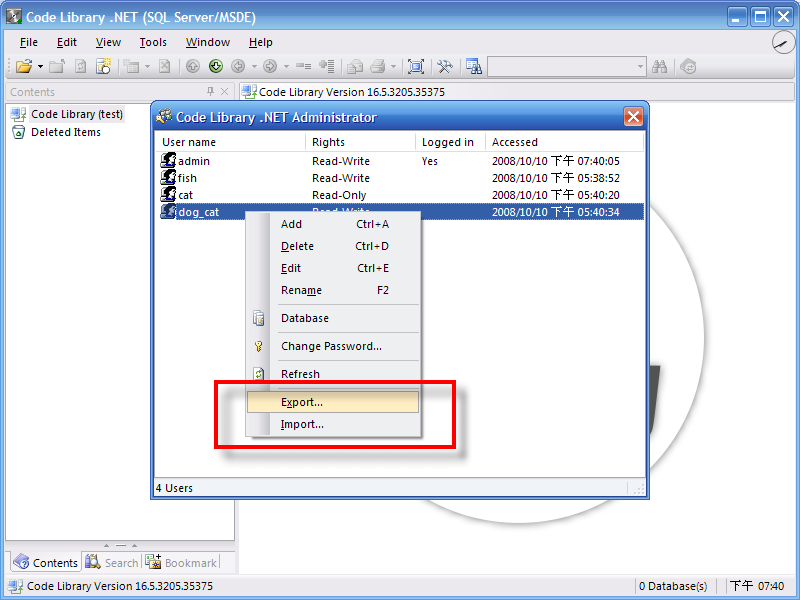Open the Tools menu

(x=153, y=42)
